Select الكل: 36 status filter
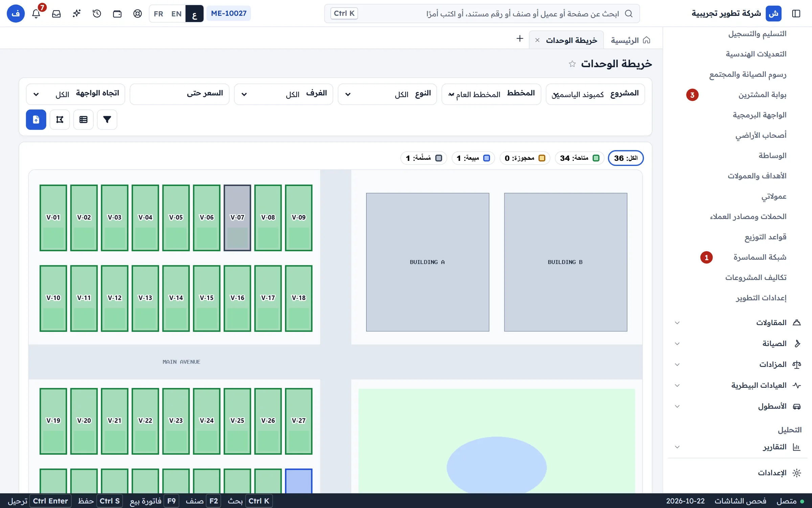The width and height of the screenshot is (812, 508). pos(626,158)
